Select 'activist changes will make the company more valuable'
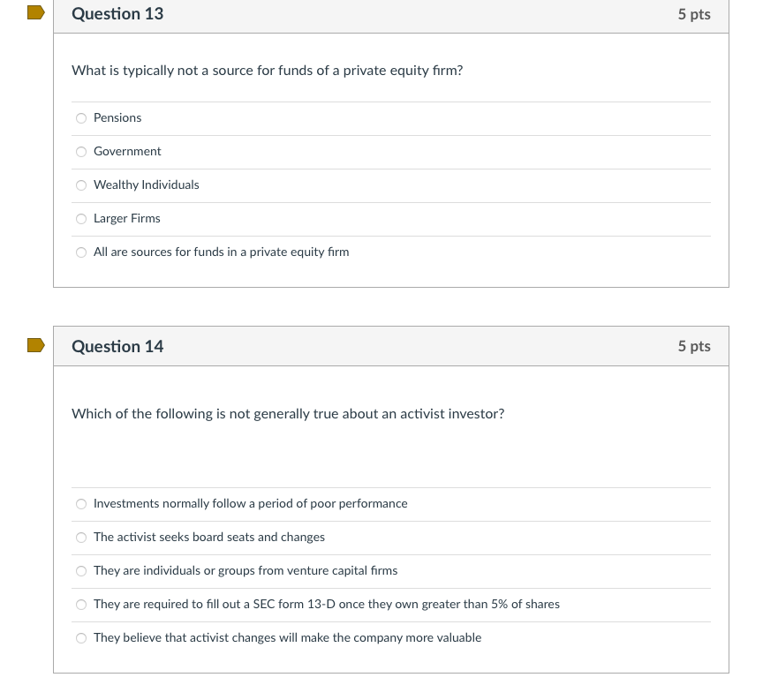 click(x=81, y=638)
